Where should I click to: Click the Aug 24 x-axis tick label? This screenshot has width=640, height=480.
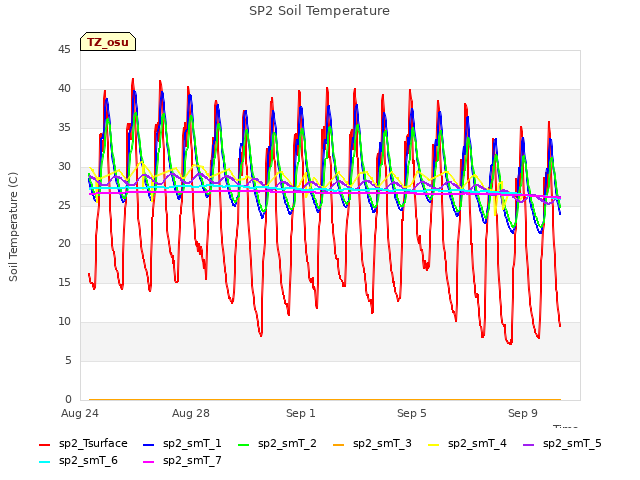80,413
